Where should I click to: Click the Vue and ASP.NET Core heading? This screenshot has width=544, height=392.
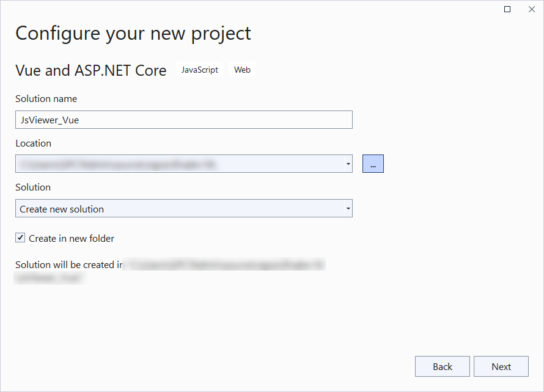point(91,70)
